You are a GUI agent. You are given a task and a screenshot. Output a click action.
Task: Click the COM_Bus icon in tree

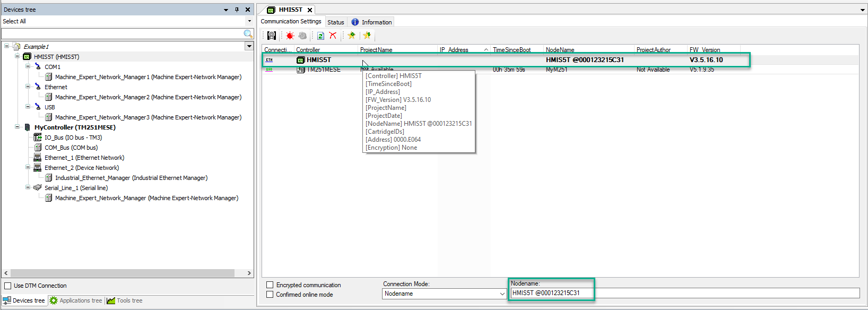click(38, 148)
